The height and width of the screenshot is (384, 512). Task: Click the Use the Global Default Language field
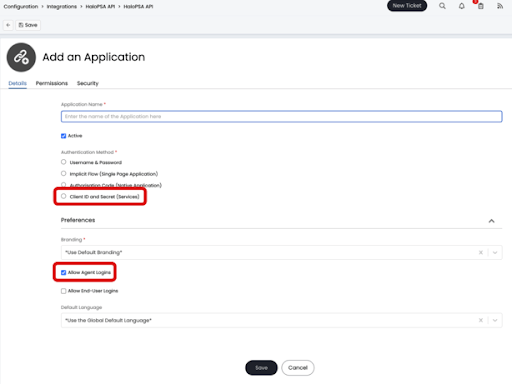[x=281, y=320]
